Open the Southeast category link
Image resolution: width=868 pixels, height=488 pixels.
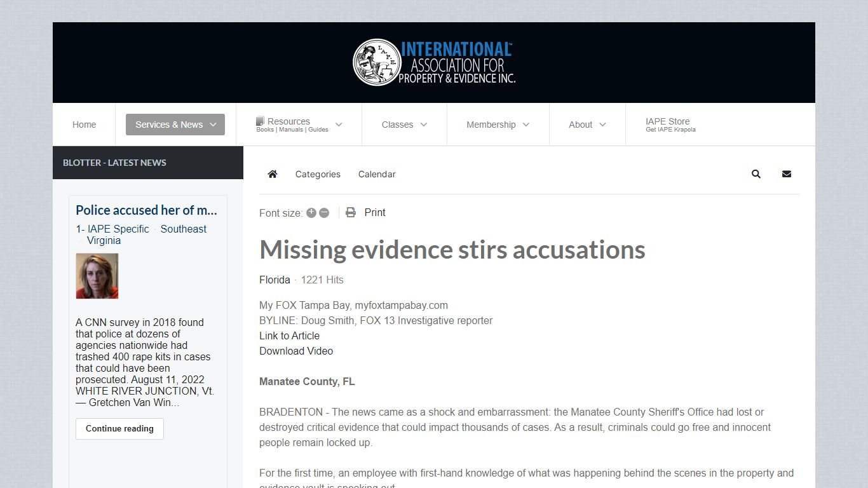click(x=183, y=229)
